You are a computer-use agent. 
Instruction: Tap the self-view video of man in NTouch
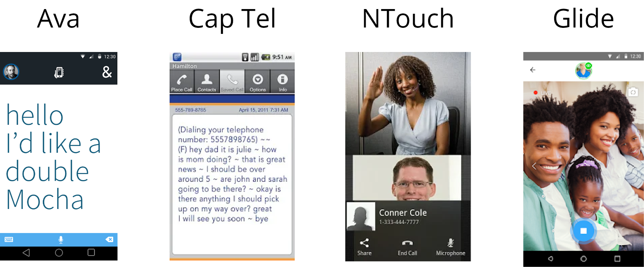(x=407, y=178)
